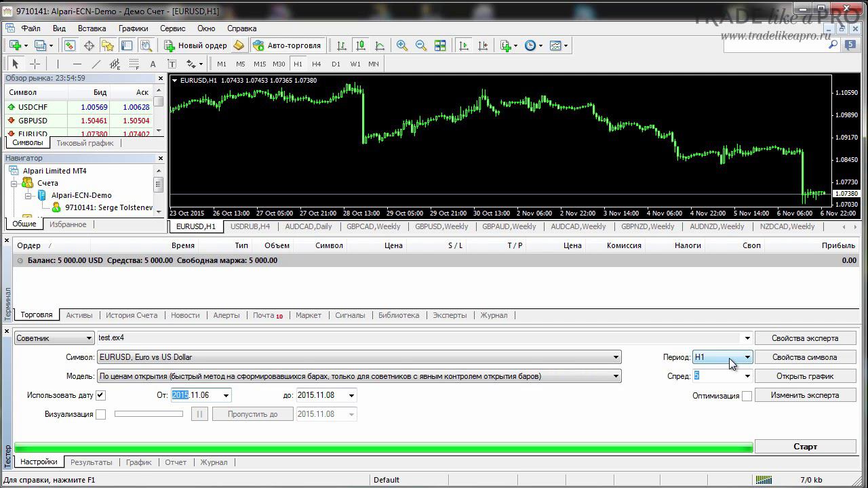
Task: Click the Старт button
Action: pyautogui.click(x=805, y=447)
